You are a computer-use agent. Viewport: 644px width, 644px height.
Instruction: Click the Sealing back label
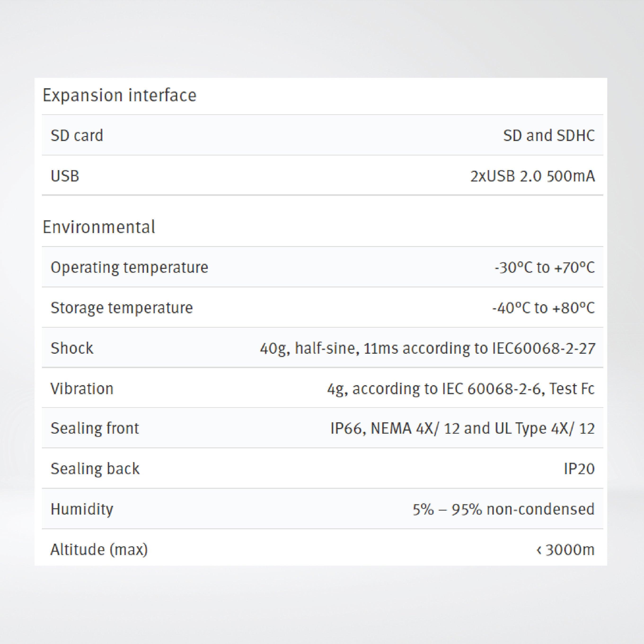pos(95,469)
